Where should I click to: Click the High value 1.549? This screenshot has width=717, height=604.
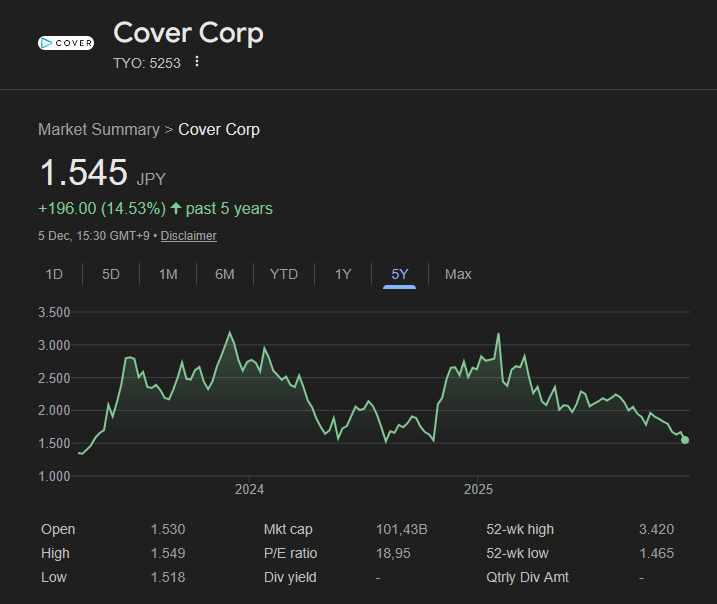[x=168, y=553]
